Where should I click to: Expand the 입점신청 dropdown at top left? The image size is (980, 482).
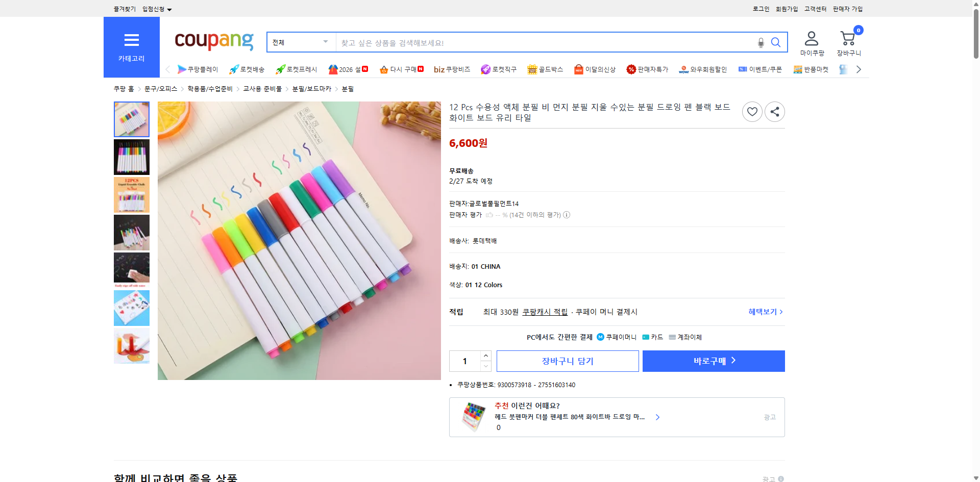click(156, 9)
